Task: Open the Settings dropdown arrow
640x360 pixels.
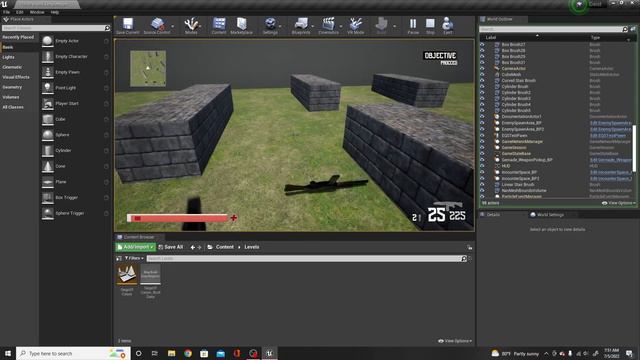Action: click(x=280, y=27)
